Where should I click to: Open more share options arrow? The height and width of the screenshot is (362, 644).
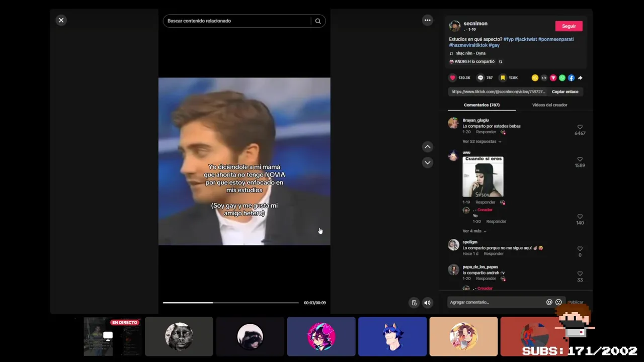pyautogui.click(x=580, y=78)
